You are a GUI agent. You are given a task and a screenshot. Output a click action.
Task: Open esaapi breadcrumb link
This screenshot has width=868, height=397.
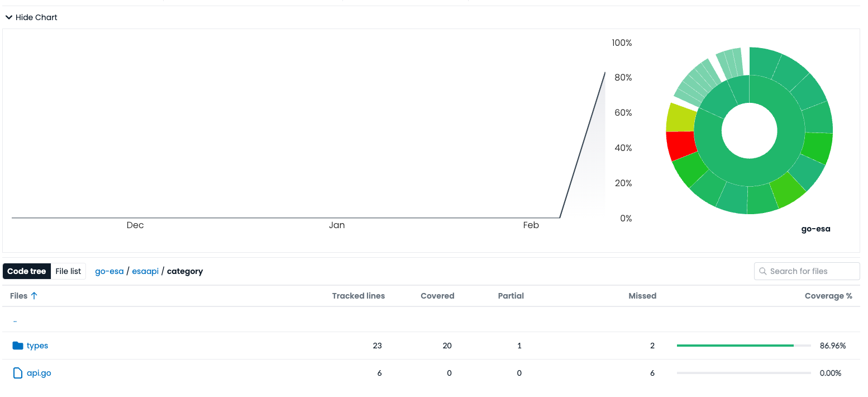point(145,271)
